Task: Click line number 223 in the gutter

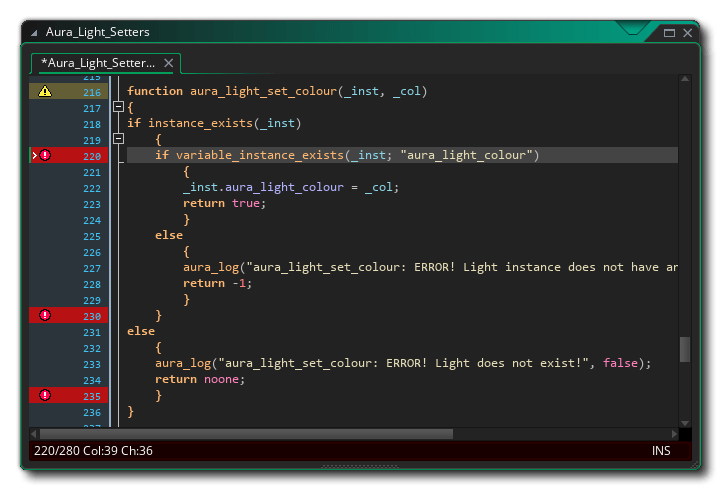Action: 92,205
